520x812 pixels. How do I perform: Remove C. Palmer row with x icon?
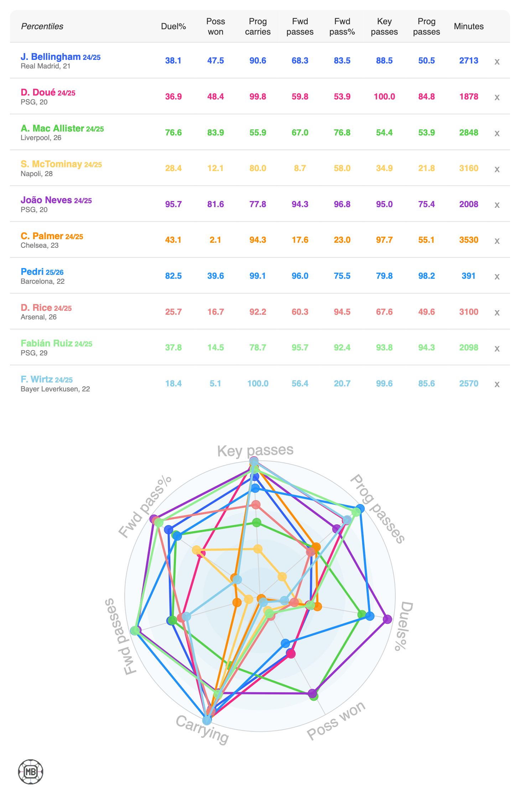pos(497,241)
